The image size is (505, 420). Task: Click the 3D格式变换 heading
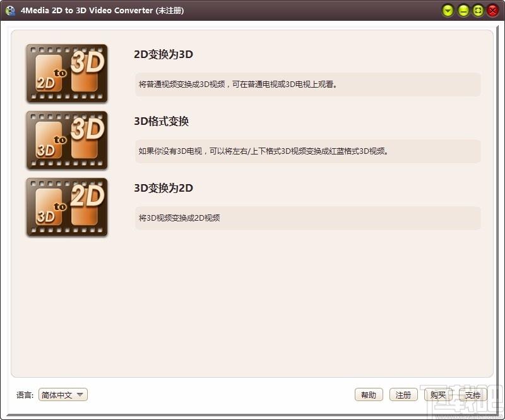tap(162, 121)
